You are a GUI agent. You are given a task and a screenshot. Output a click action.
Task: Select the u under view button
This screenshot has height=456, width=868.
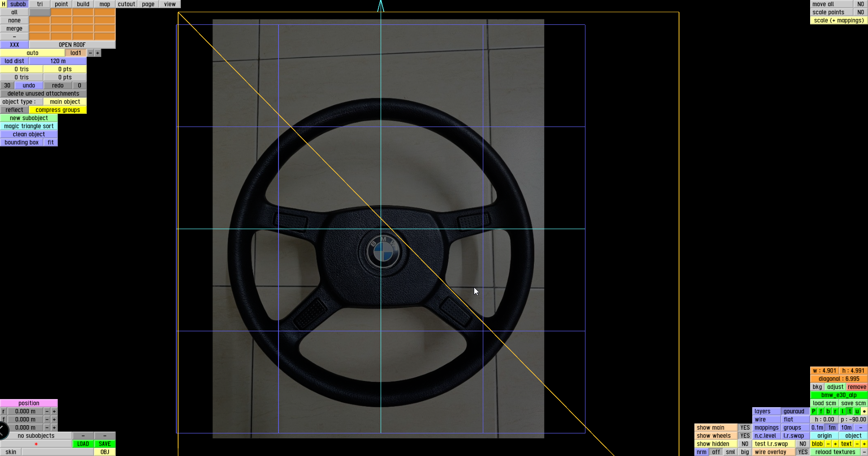857,411
